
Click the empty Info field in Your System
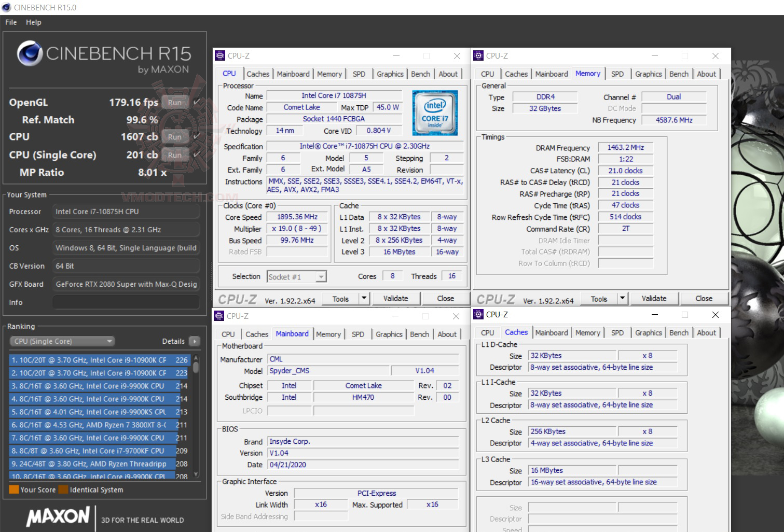126,302
